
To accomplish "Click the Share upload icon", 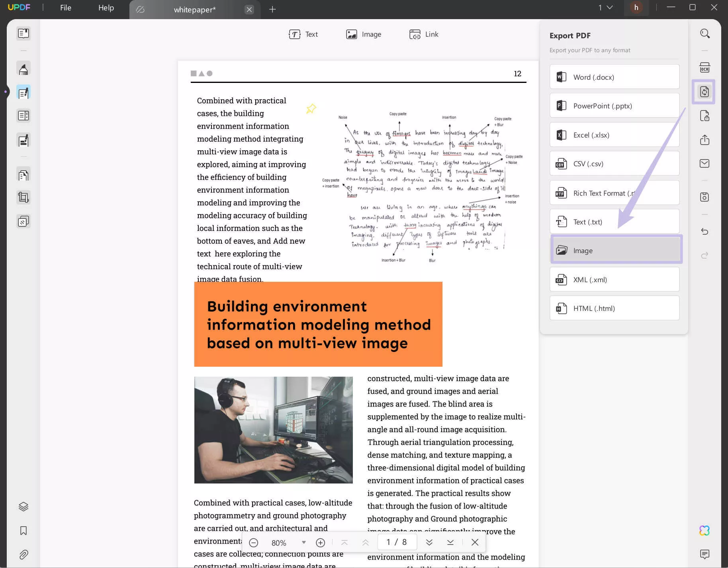I will click(x=705, y=140).
